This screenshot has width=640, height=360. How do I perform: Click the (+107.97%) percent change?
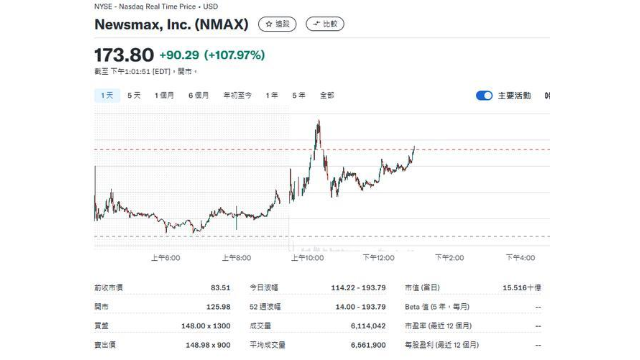[235, 55]
